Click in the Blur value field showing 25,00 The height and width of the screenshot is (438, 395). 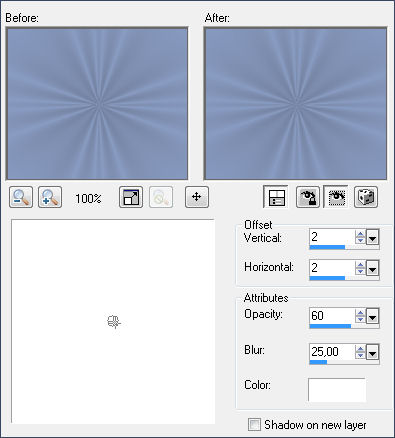pyautogui.click(x=332, y=352)
